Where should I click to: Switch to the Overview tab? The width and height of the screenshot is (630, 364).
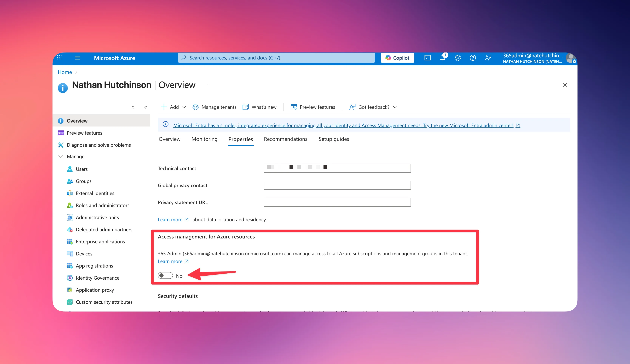tap(170, 139)
